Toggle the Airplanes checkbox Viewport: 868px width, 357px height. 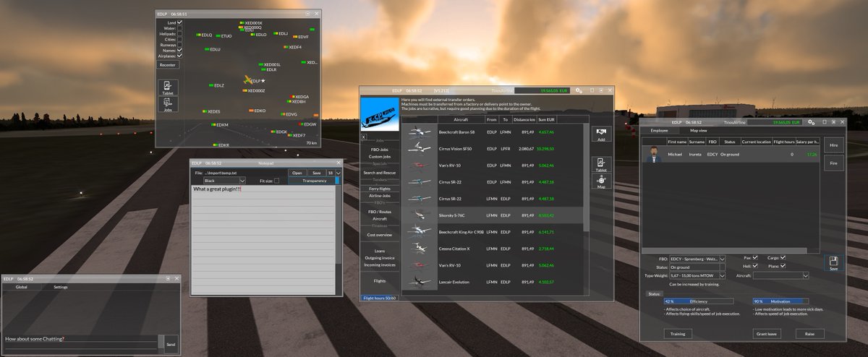click(x=180, y=56)
